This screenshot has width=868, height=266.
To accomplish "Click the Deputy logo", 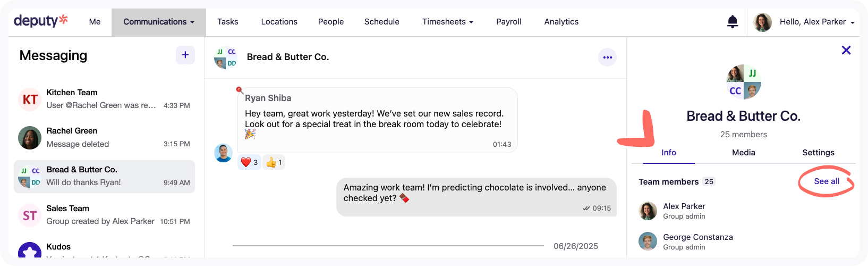I will point(41,21).
